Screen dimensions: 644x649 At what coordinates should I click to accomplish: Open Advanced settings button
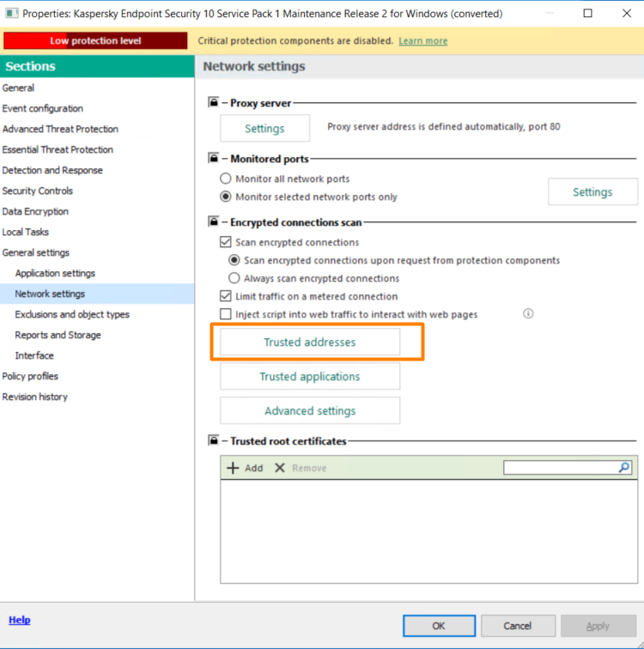[x=310, y=410]
